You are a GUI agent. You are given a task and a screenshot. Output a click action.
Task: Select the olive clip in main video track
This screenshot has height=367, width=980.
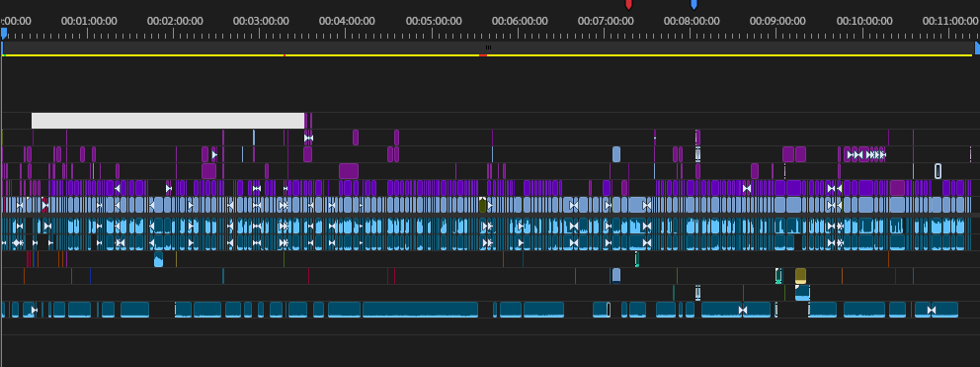(x=482, y=205)
